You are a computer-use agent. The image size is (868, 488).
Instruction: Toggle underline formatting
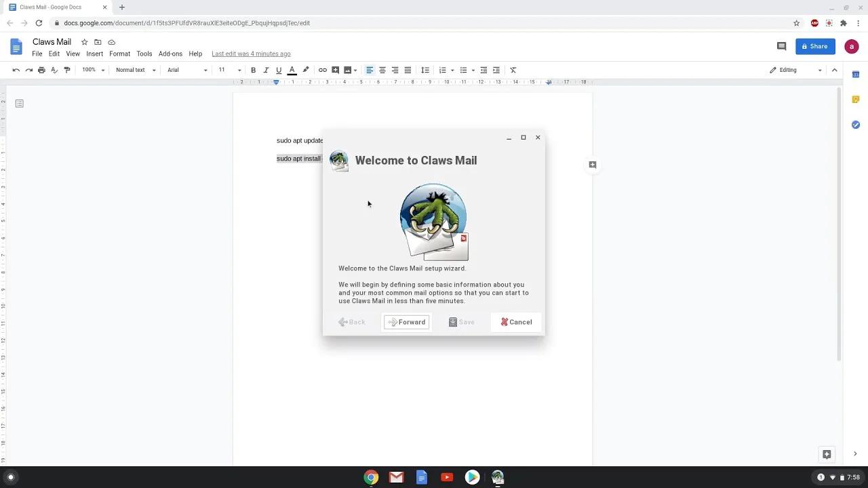(279, 70)
